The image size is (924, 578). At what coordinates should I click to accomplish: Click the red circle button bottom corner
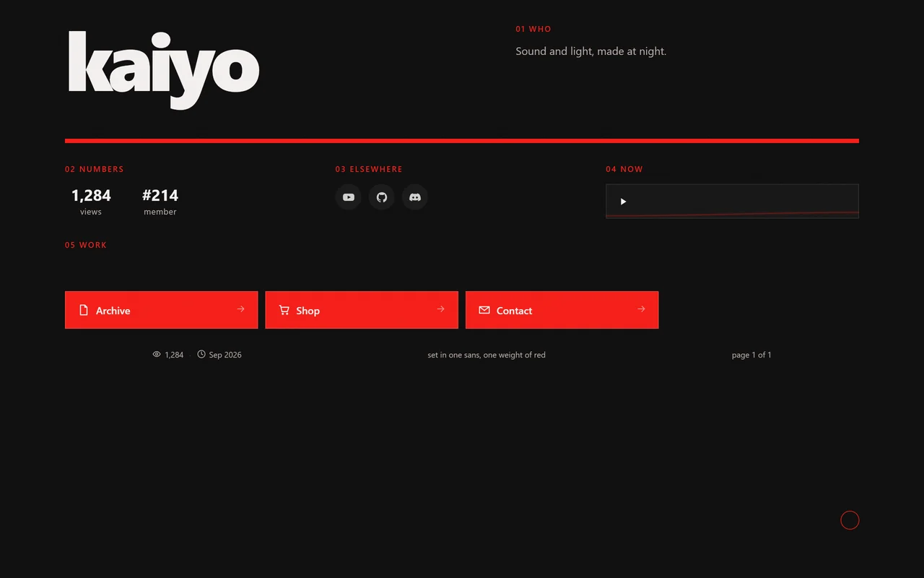(850, 520)
